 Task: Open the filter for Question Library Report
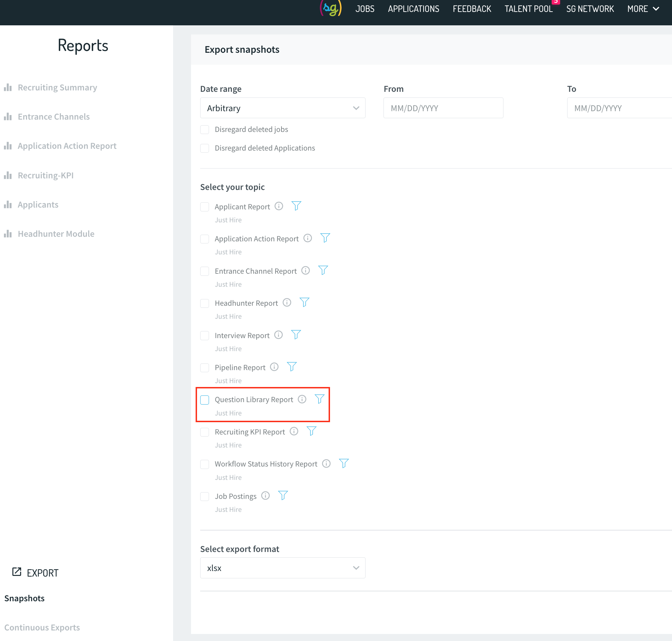coord(319,399)
